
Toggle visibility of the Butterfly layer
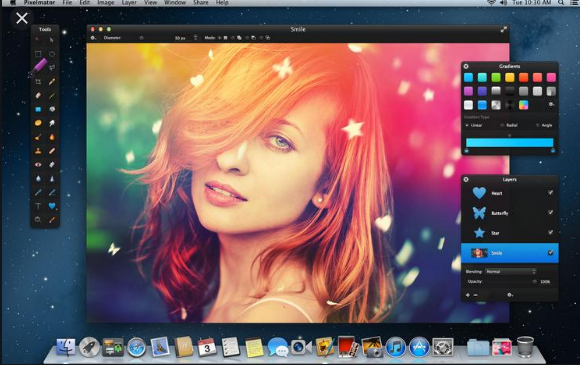[x=550, y=212]
